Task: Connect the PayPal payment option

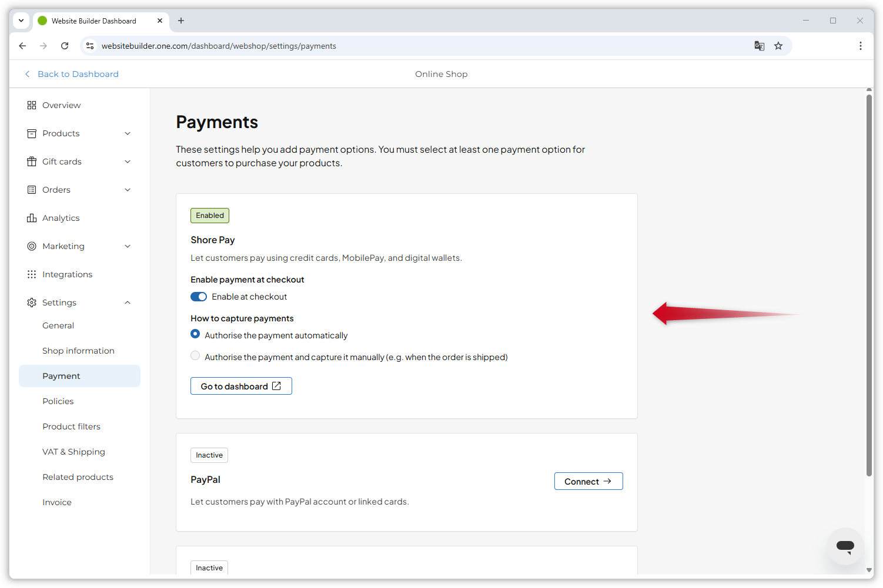Action: click(x=588, y=481)
